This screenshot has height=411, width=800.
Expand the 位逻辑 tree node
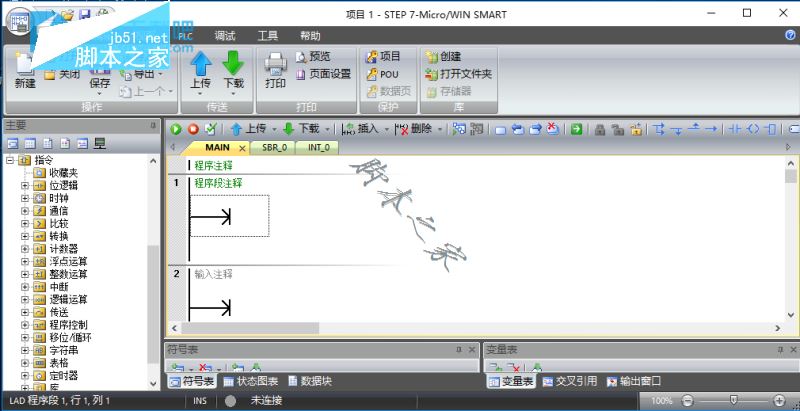point(24,186)
